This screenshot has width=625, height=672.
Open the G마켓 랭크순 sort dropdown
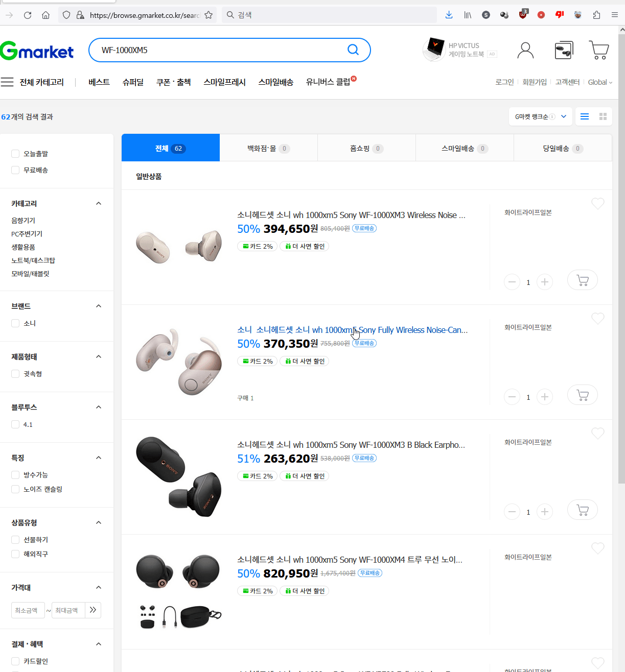click(541, 116)
